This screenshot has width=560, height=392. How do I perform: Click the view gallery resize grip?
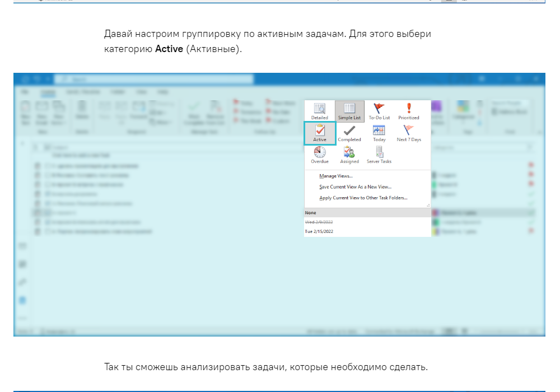coord(428,206)
